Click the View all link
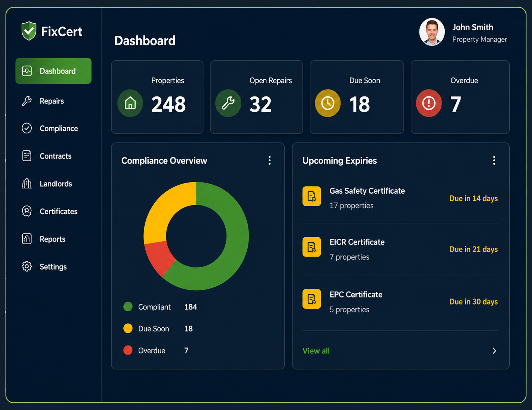 [316, 351]
